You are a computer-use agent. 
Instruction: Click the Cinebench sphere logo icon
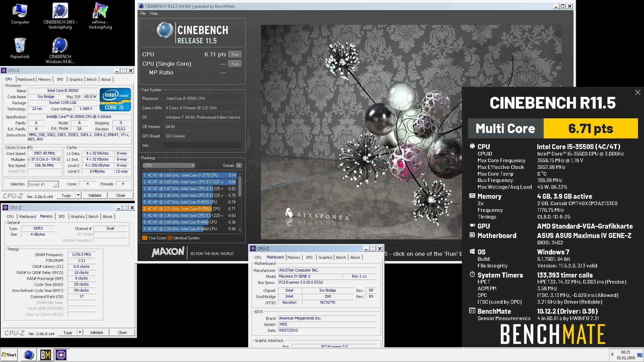tap(165, 30)
